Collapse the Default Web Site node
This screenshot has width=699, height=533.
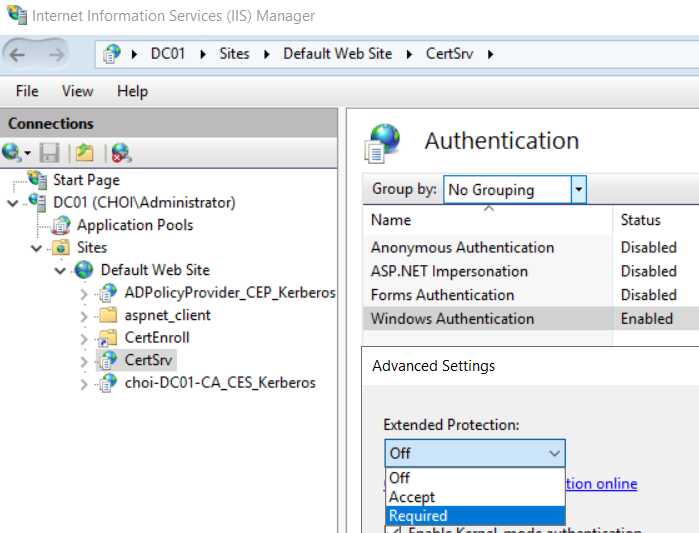(x=60, y=271)
